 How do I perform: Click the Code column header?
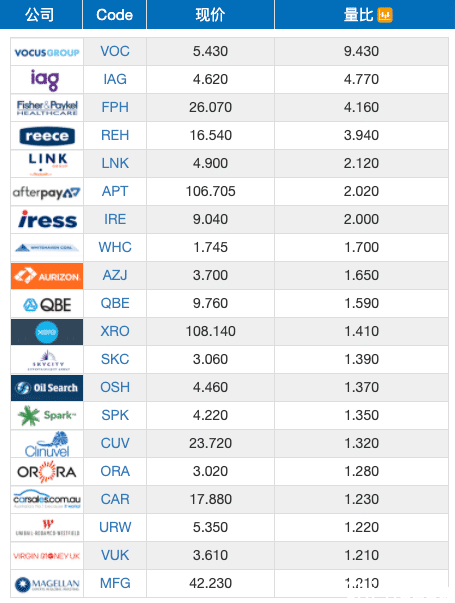tap(115, 15)
